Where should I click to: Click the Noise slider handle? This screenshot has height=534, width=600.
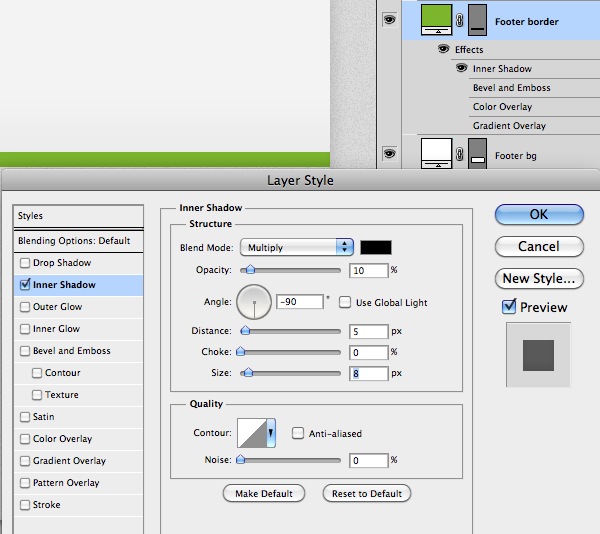click(x=240, y=459)
